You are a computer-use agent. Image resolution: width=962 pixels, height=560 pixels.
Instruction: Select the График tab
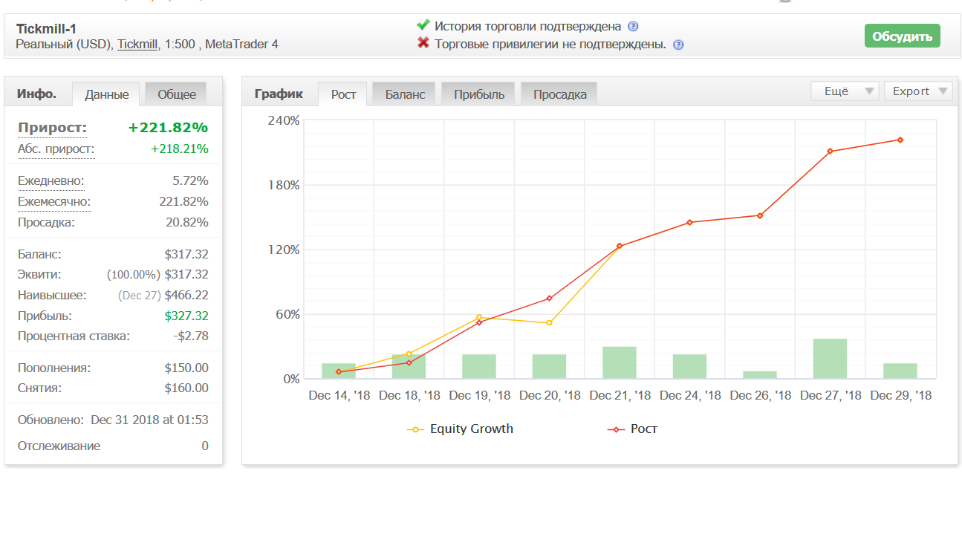click(x=279, y=94)
